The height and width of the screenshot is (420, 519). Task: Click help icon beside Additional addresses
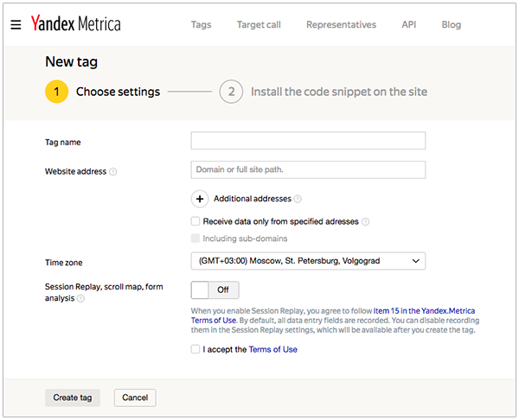(298, 199)
